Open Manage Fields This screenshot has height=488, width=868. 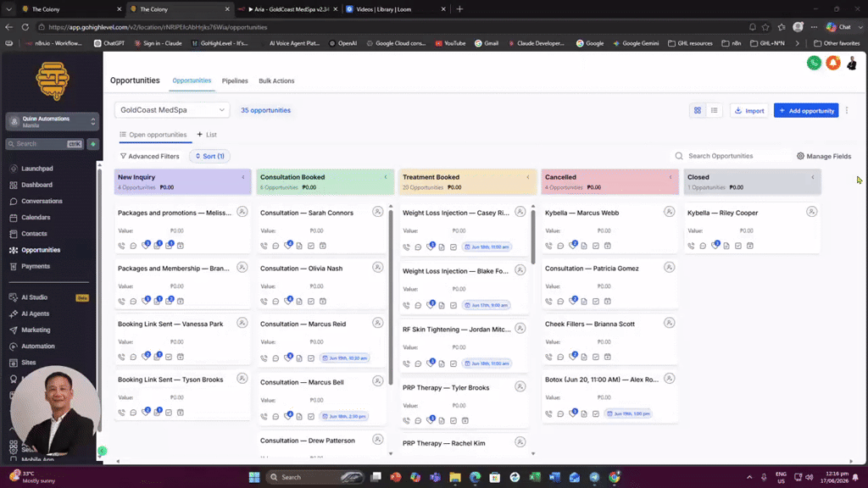(824, 157)
